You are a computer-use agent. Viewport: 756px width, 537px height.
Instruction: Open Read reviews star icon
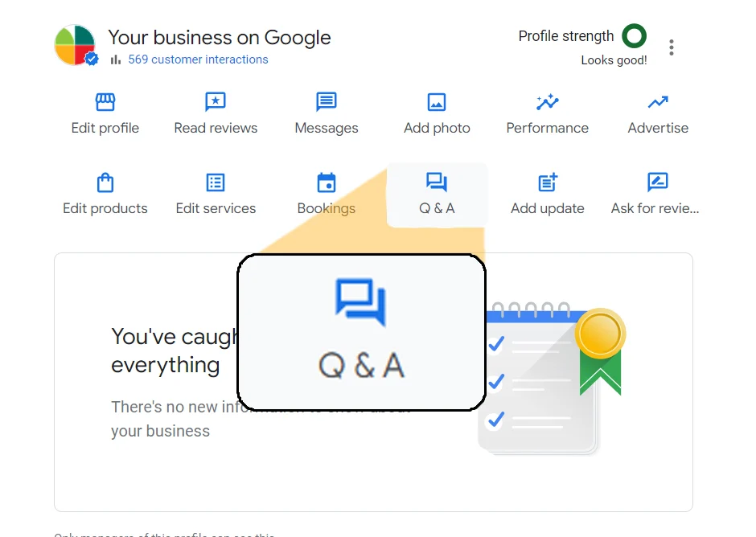(x=216, y=102)
